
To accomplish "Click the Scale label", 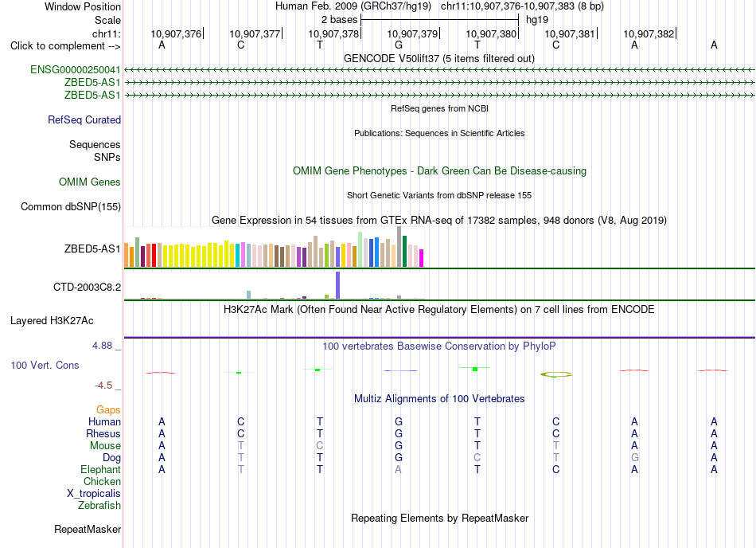I will pos(107,20).
